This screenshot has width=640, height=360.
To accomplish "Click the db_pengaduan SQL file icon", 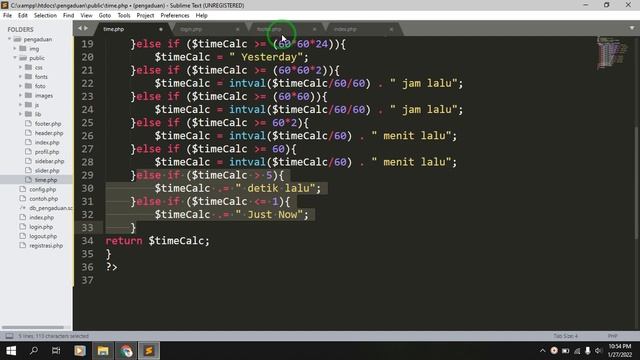I will click(x=22, y=208).
